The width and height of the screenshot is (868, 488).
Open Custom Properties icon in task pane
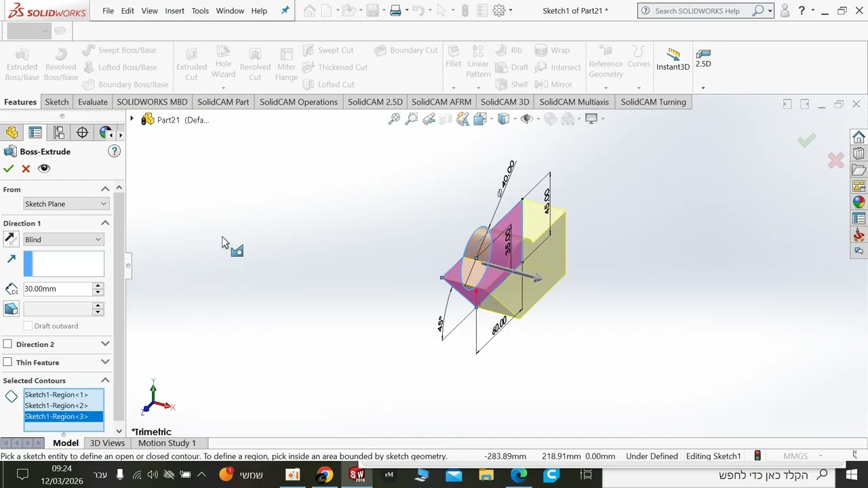pos(859,218)
